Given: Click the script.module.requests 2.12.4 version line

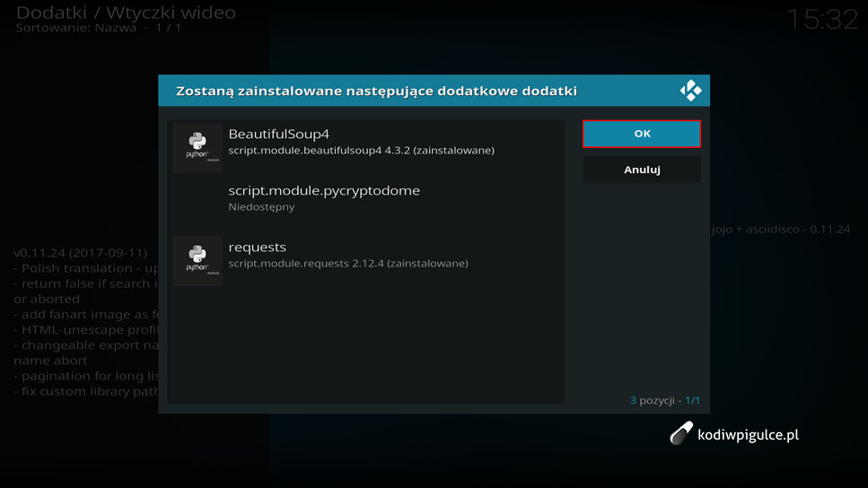Looking at the screenshot, I should point(347,264).
